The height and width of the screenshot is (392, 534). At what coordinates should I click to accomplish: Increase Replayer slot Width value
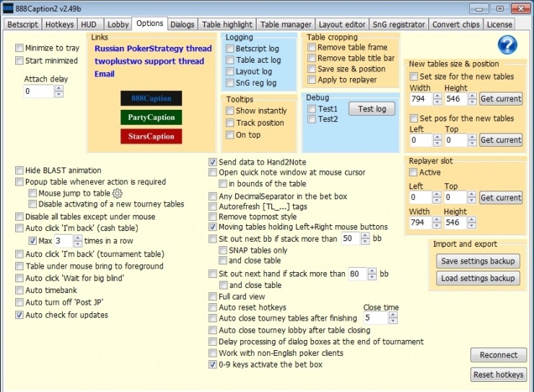437,219
